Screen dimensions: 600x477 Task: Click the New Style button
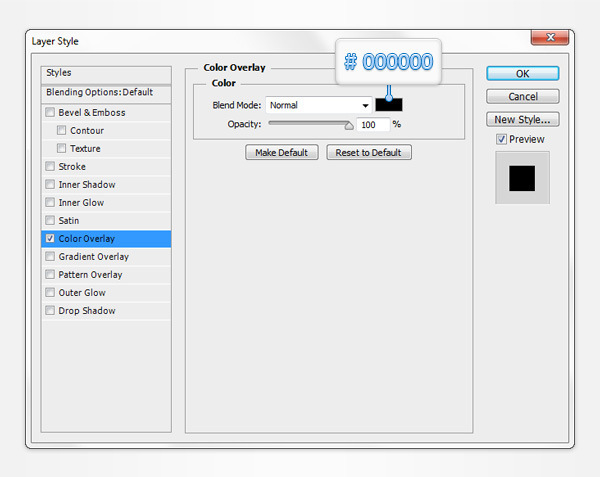tap(523, 119)
